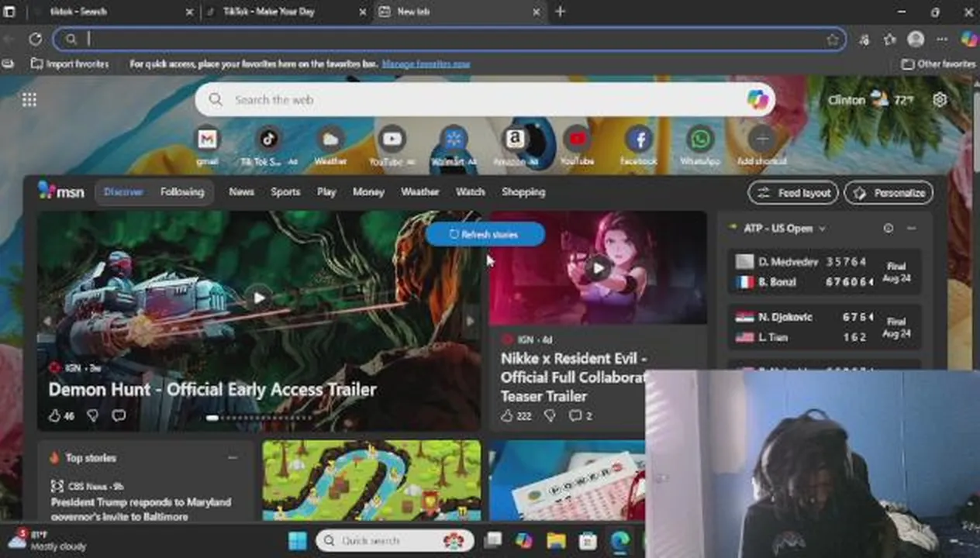Click the Search the web field
Image resolution: width=980 pixels, height=558 pixels.
[485, 99]
